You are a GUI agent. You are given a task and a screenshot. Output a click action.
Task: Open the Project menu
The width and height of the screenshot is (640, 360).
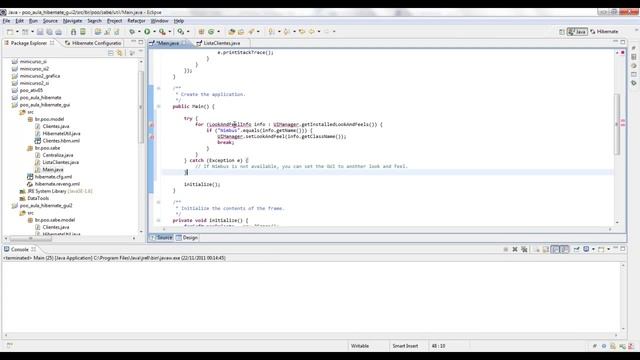(x=114, y=21)
